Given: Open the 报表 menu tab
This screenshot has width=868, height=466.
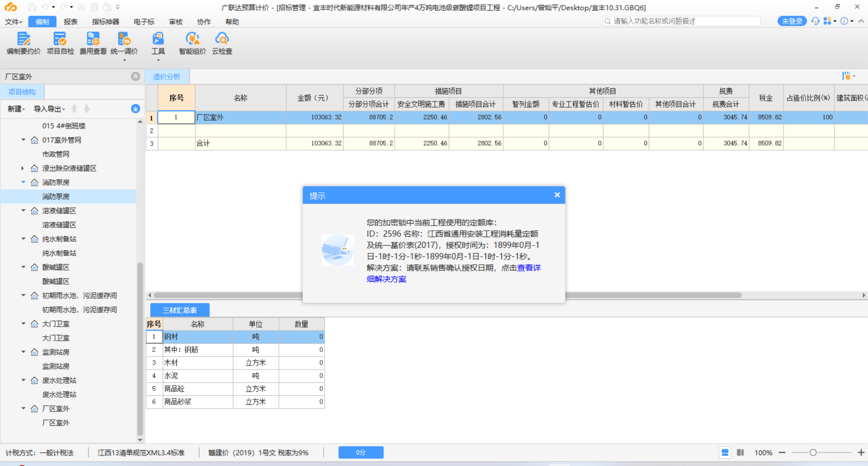Looking at the screenshot, I should click(x=71, y=22).
